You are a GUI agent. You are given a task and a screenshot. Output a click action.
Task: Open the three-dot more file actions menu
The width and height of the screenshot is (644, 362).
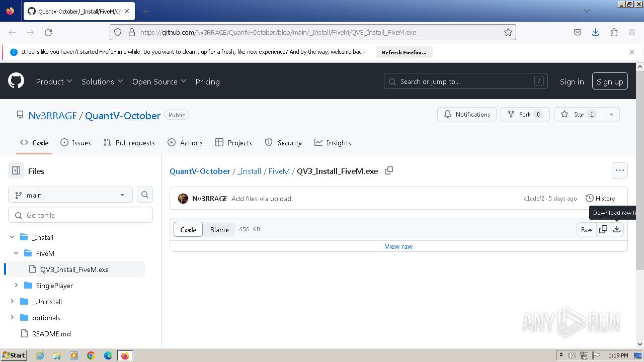pos(620,170)
